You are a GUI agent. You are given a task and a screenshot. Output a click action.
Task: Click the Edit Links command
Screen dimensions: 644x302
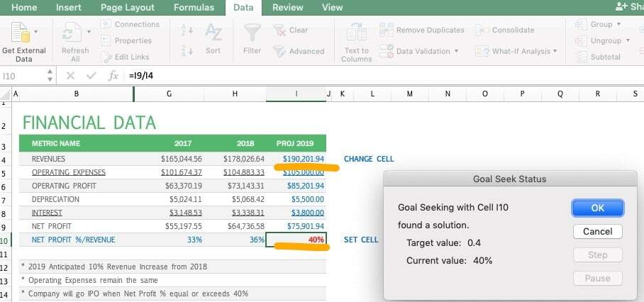[x=126, y=57]
